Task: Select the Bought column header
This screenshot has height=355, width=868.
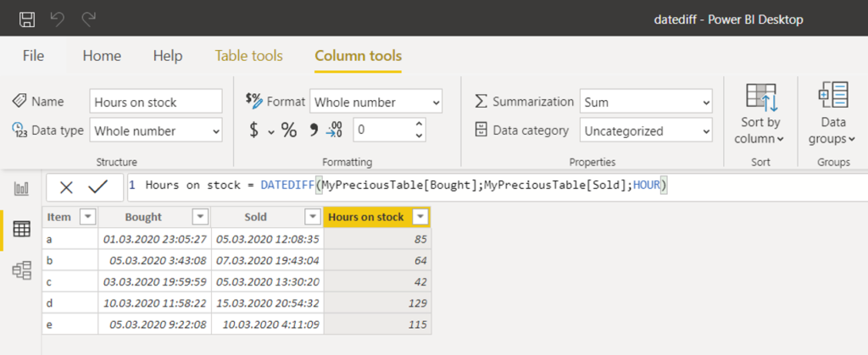Action: 142,217
